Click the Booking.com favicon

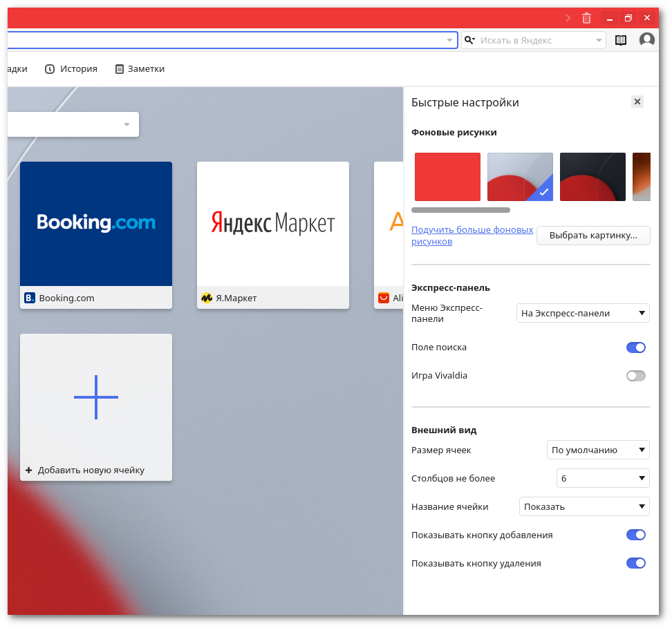click(30, 298)
